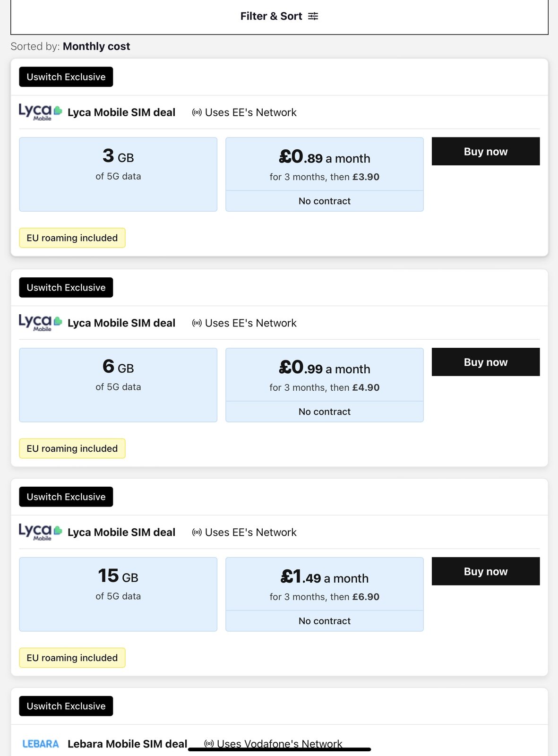Screen dimensions: 558x756
Task: Select the 3 GB of 5G data box
Action: (x=118, y=174)
